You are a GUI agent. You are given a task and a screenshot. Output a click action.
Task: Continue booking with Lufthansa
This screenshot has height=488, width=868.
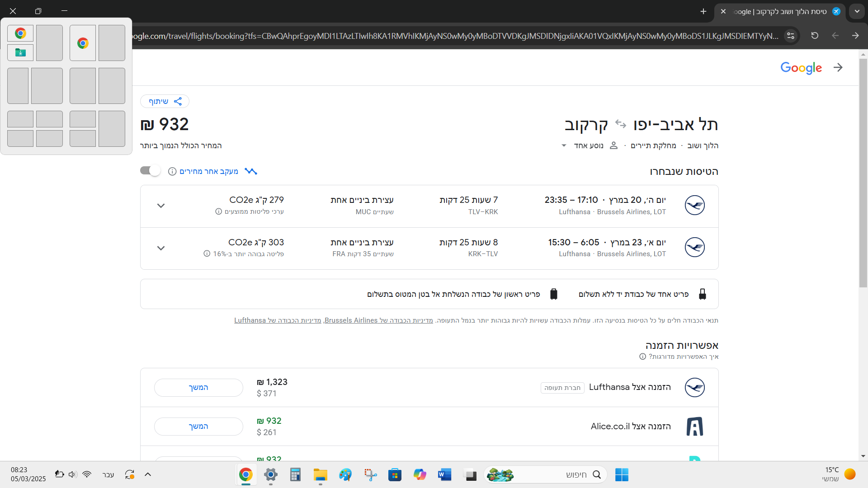198,388
